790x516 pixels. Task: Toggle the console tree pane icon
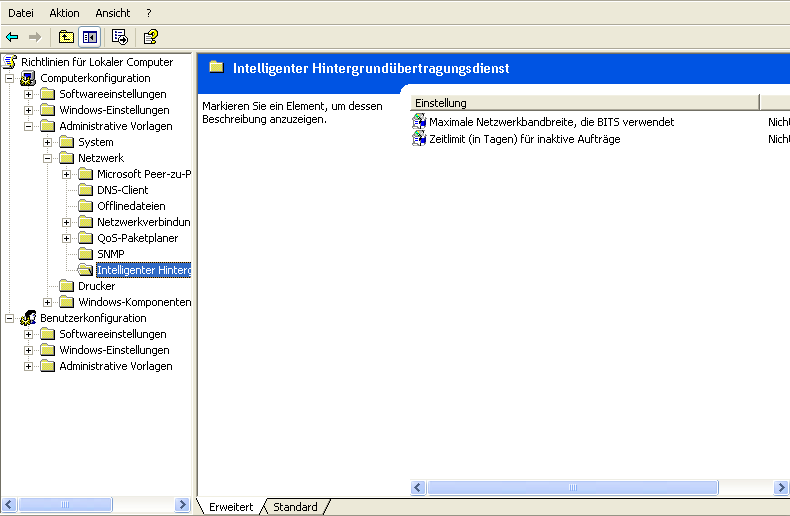tap(90, 37)
